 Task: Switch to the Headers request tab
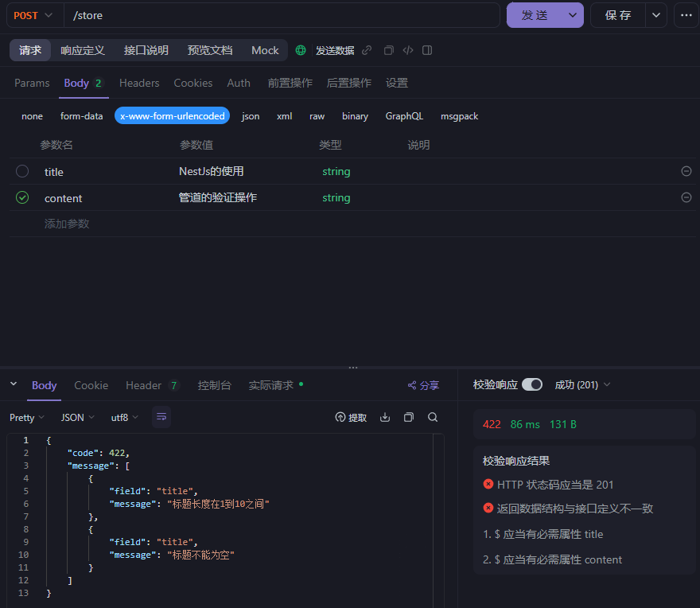click(x=139, y=83)
